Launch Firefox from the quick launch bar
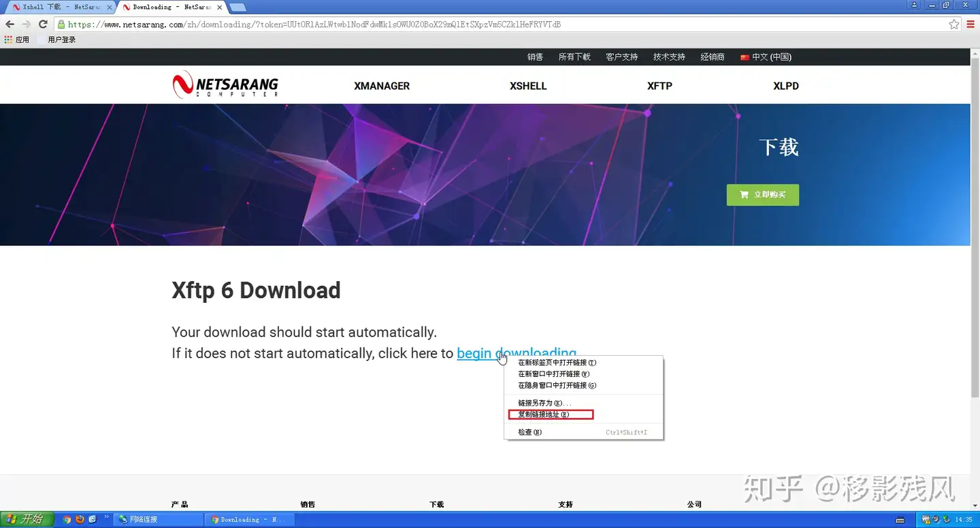980x528 pixels. (80, 519)
